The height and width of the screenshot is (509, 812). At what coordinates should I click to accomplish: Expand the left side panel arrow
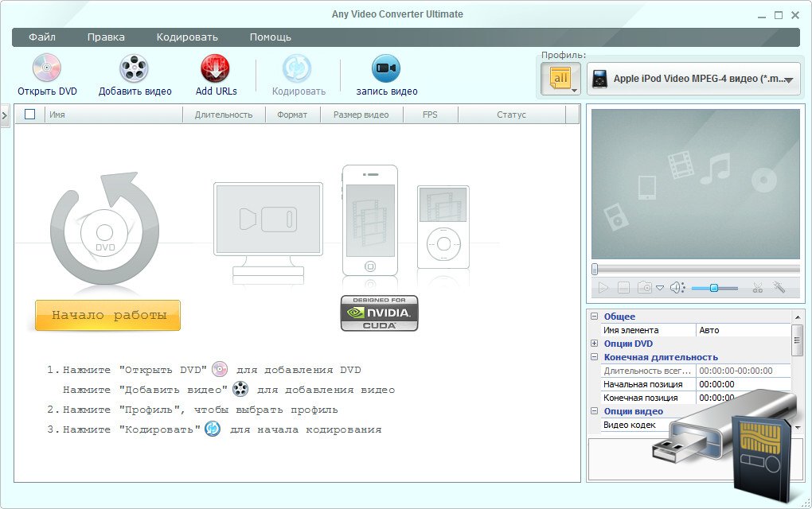pyautogui.click(x=5, y=115)
